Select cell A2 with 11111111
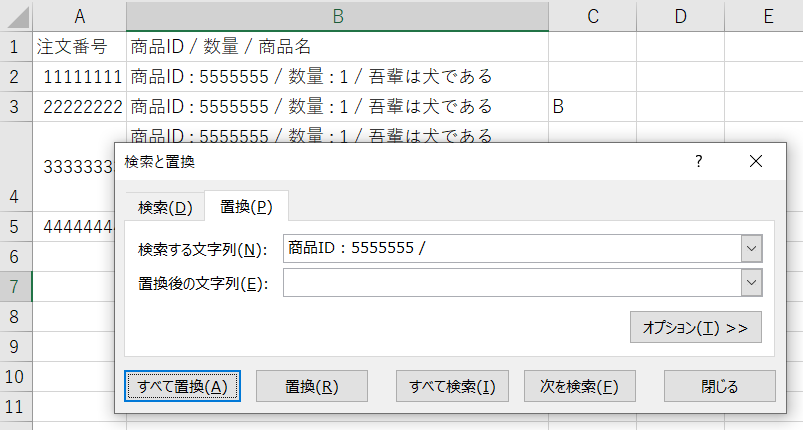Screen dimensions: 803x430 click(80, 76)
